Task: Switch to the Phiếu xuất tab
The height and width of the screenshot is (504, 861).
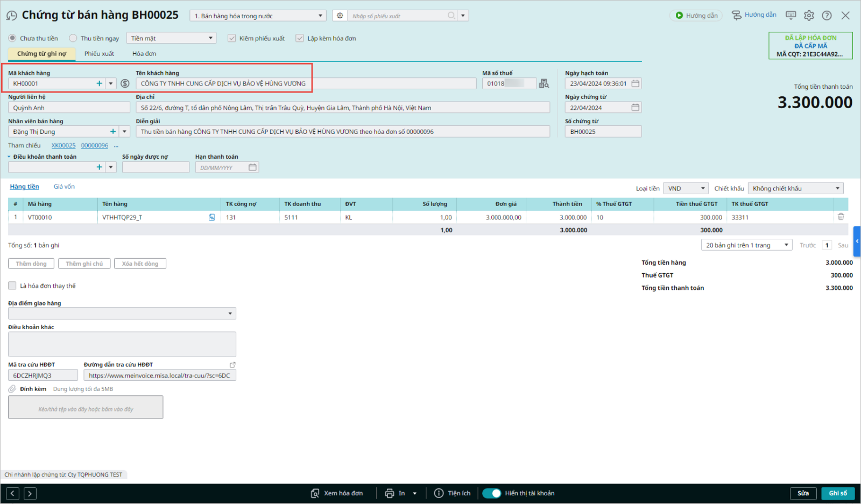Action: (99, 54)
